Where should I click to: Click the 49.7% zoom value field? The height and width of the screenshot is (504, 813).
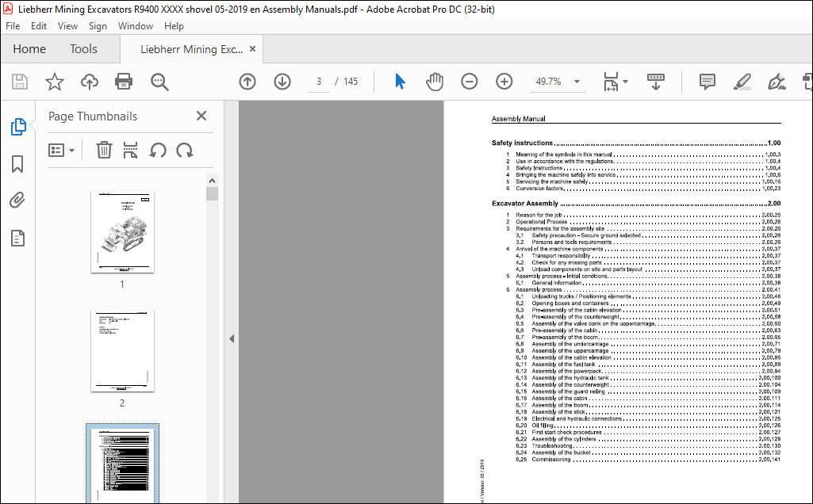pyautogui.click(x=549, y=82)
